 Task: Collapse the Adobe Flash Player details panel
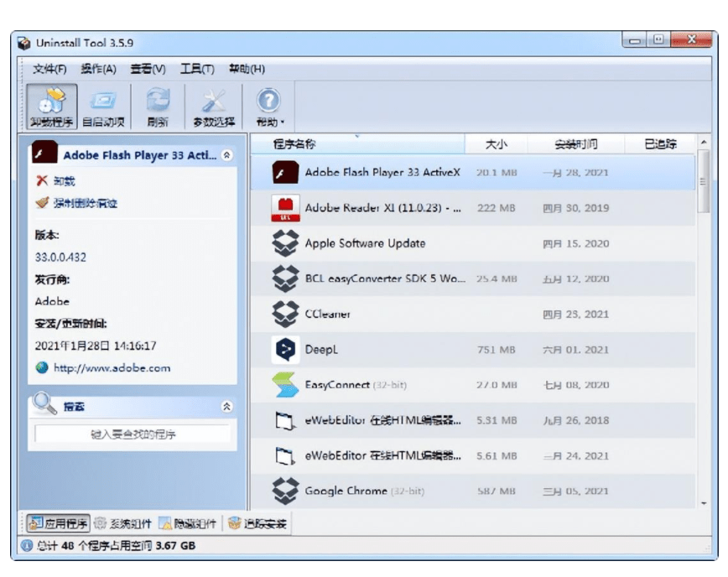[x=226, y=155]
